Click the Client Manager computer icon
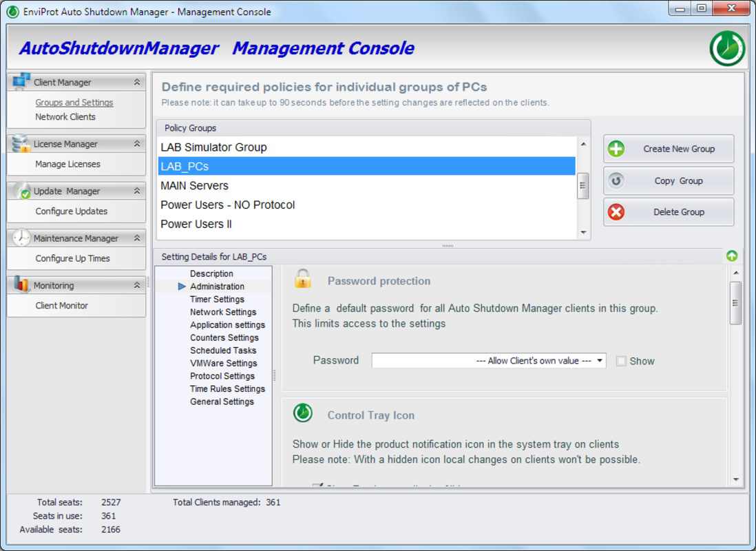756x551 pixels. coord(21,81)
